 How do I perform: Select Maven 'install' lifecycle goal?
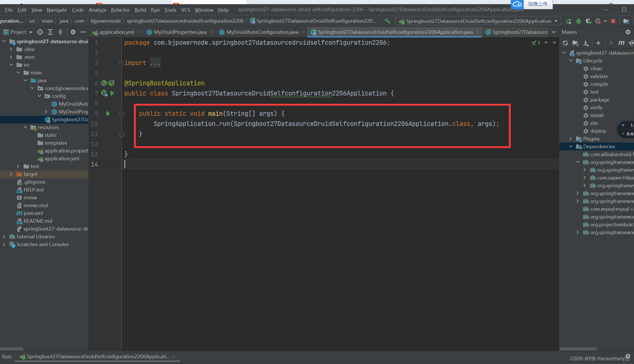pyautogui.click(x=597, y=115)
